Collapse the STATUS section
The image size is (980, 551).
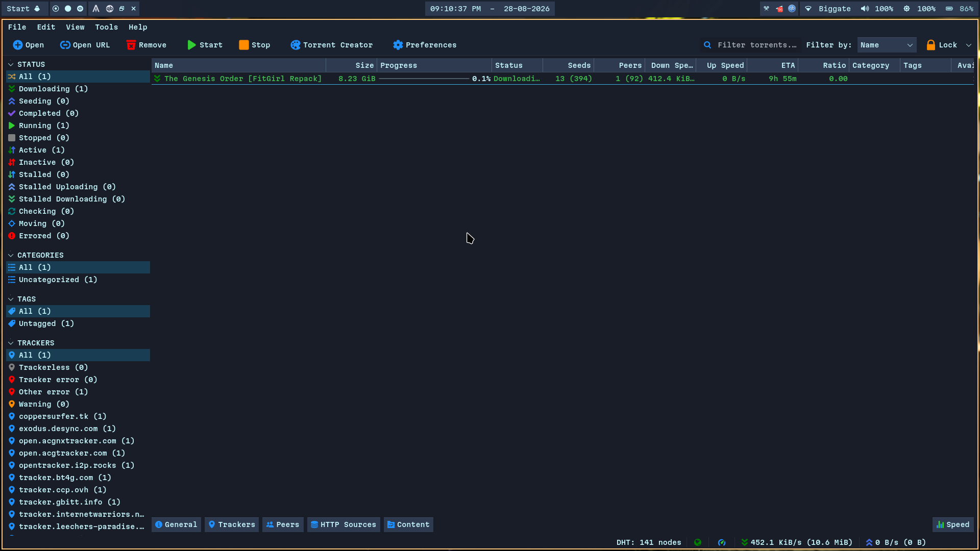point(11,64)
